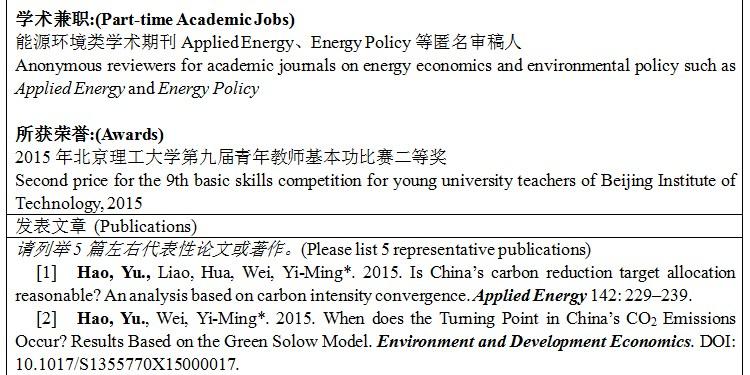The image size is (750, 375).
Task: Click the Publications section header row
Action: [x=375, y=226]
